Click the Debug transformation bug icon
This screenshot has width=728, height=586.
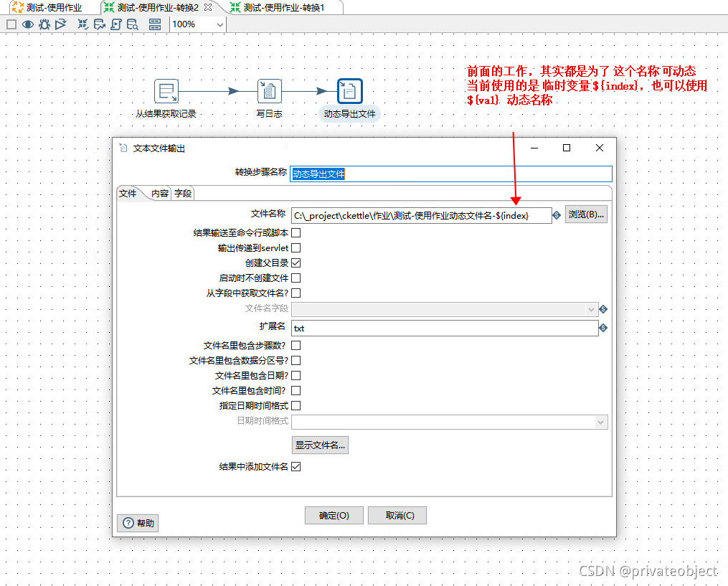point(44,24)
